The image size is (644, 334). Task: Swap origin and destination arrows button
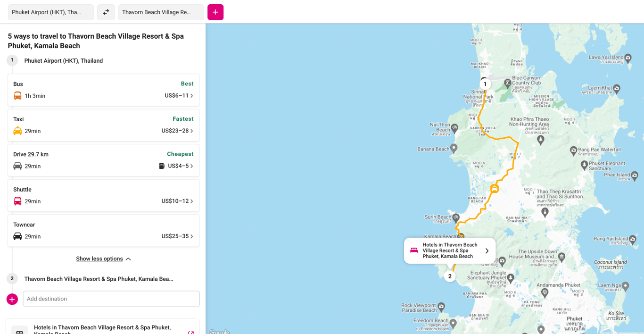(x=106, y=12)
